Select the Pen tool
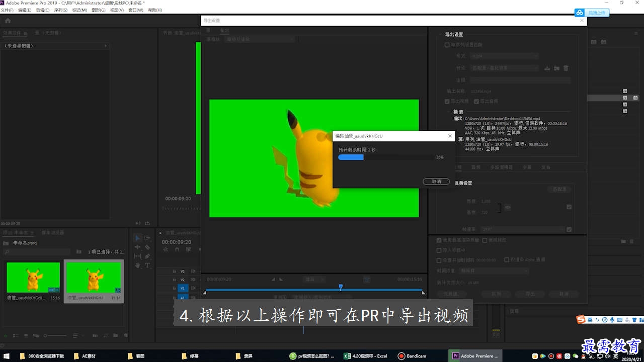 (x=147, y=256)
